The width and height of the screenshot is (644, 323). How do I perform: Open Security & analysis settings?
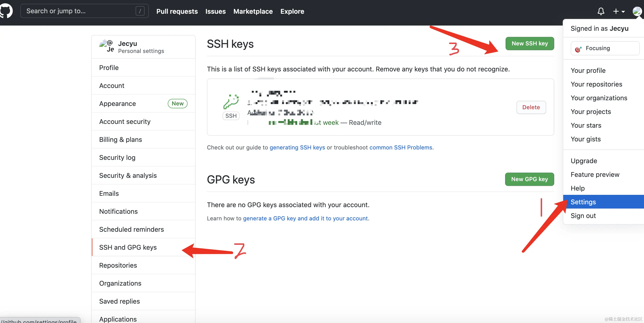pyautogui.click(x=143, y=176)
